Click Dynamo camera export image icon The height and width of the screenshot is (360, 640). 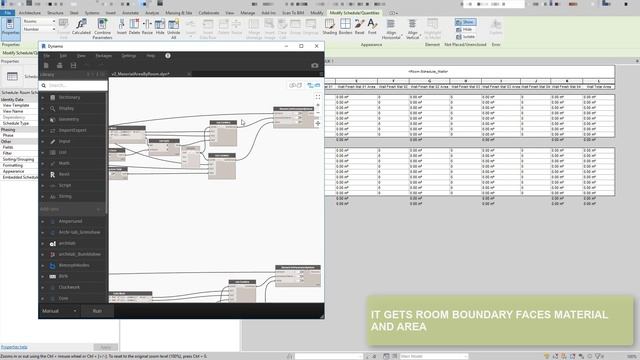(x=314, y=65)
